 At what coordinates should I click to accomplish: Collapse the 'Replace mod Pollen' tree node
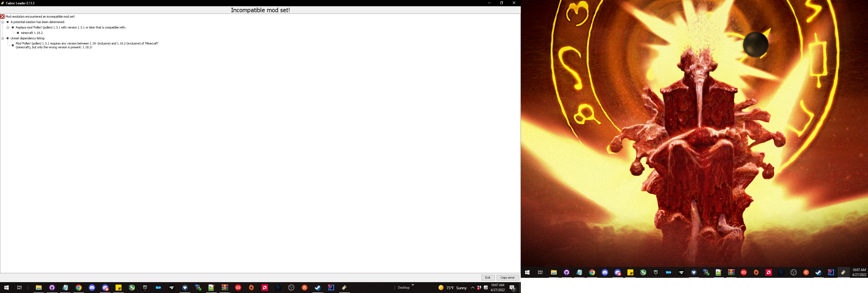click(x=8, y=27)
